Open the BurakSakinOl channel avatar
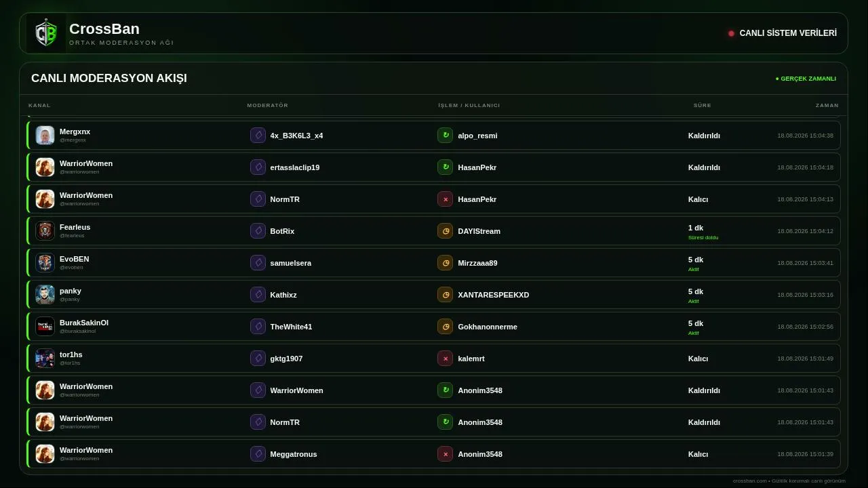The height and width of the screenshot is (488, 868). 45,327
